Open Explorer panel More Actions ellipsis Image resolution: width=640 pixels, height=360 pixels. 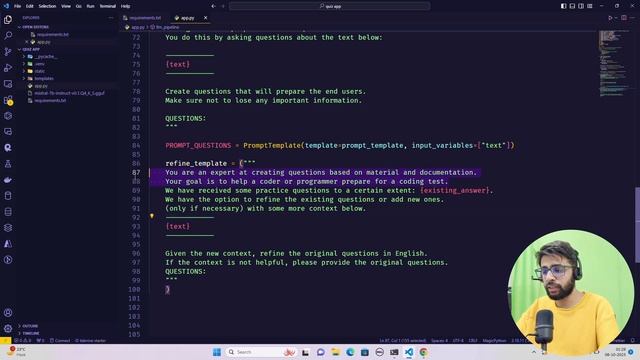pos(111,18)
